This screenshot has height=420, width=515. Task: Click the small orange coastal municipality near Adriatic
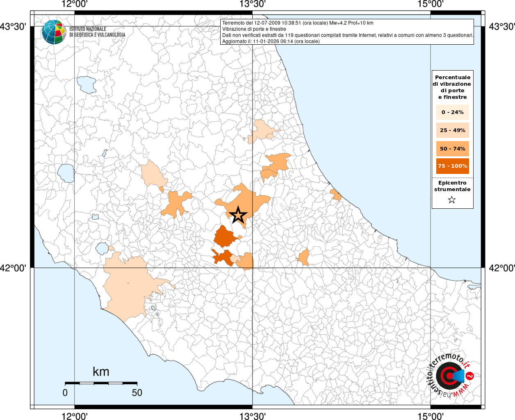(x=336, y=195)
